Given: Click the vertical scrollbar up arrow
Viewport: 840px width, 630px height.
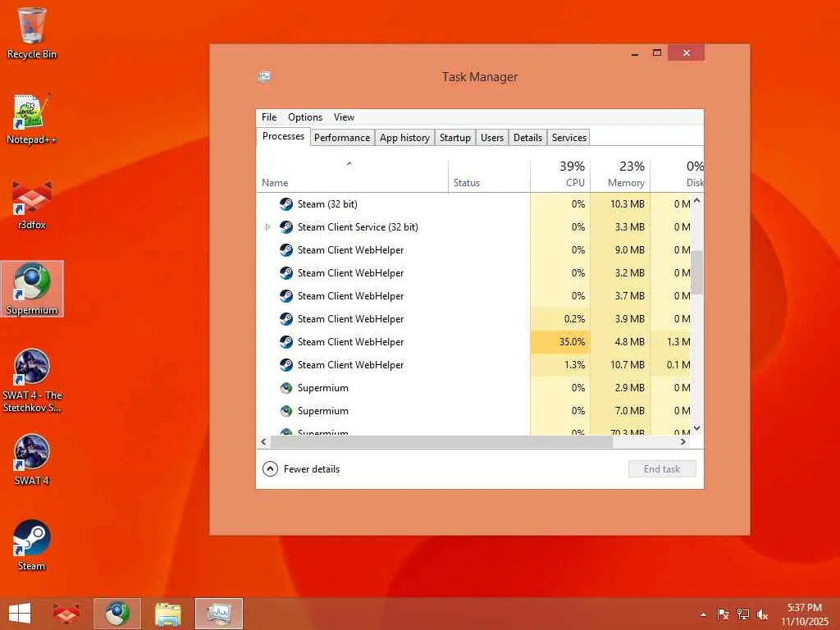Looking at the screenshot, I should click(696, 201).
